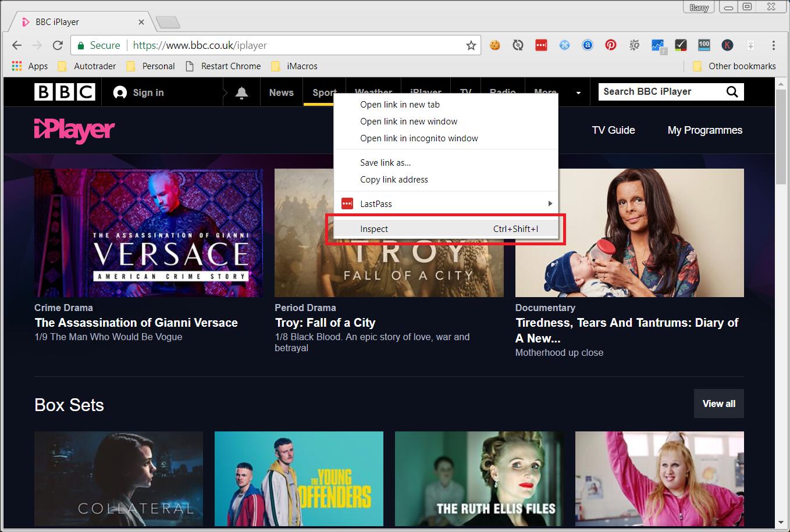Click the blue chart extension icon
The height and width of the screenshot is (532, 790).
658,46
